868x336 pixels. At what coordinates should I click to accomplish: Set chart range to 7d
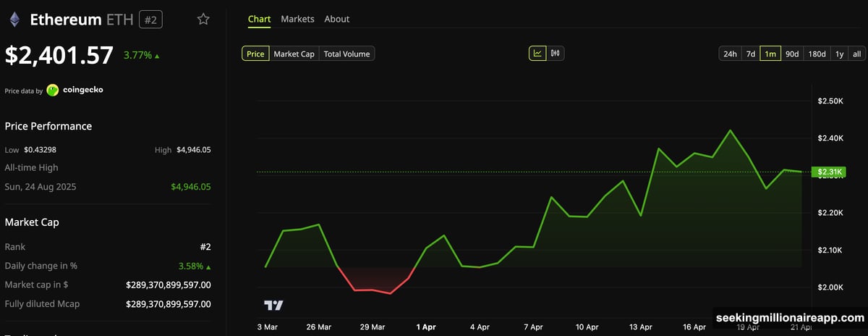(x=751, y=54)
